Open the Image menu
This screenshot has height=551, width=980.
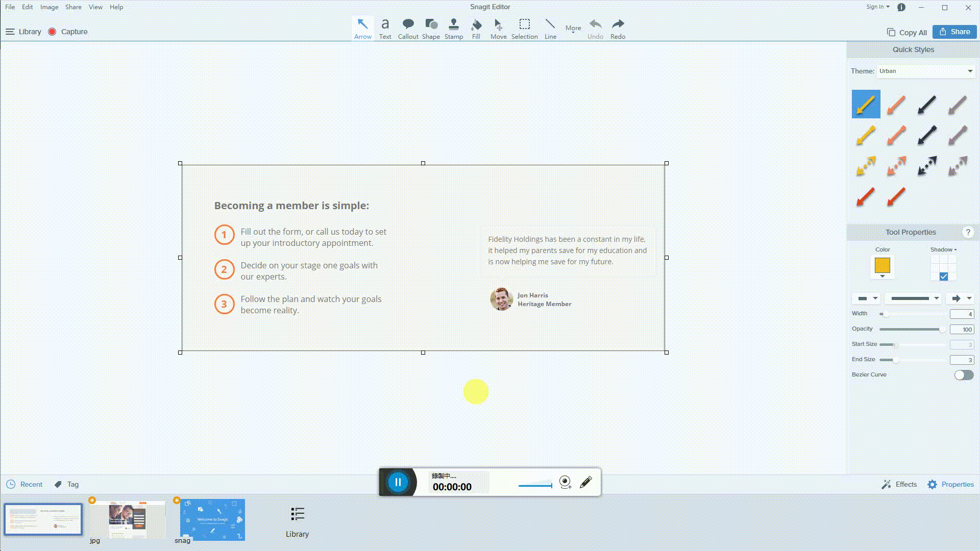(x=49, y=7)
